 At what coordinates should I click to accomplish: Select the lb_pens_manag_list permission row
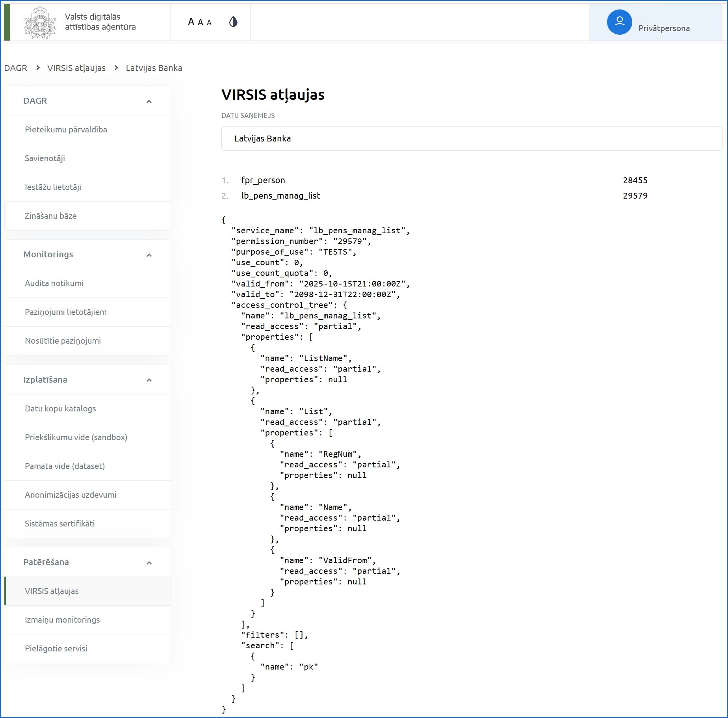coord(435,196)
